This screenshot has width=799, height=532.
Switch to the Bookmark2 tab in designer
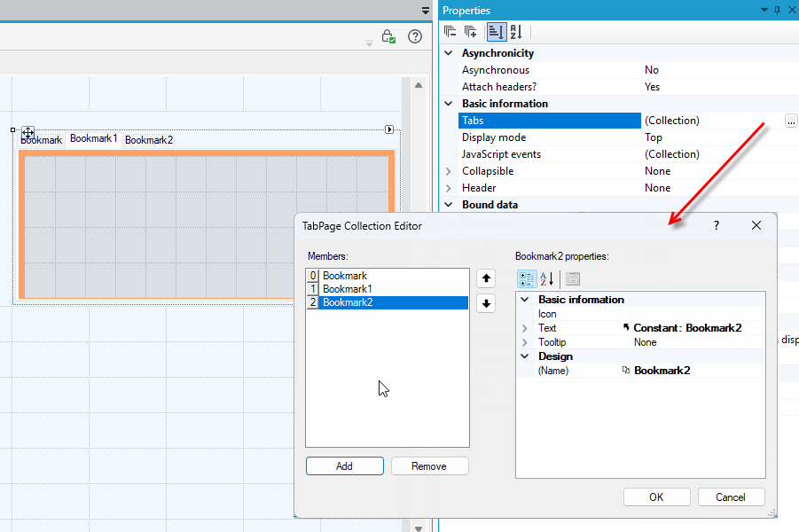149,140
